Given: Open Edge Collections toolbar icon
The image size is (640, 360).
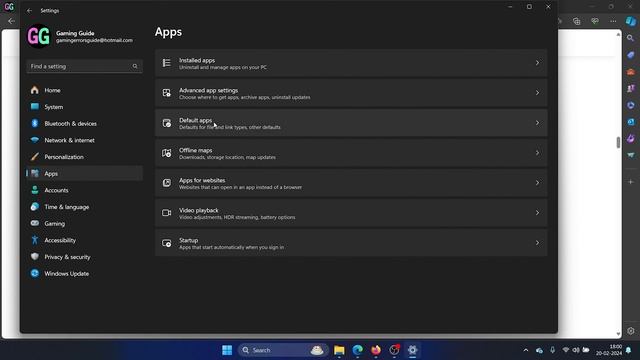Looking at the screenshot, I should (576, 21).
